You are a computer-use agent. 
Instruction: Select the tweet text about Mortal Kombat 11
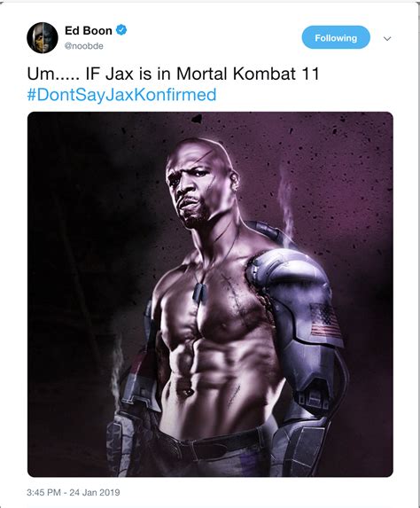[174, 74]
